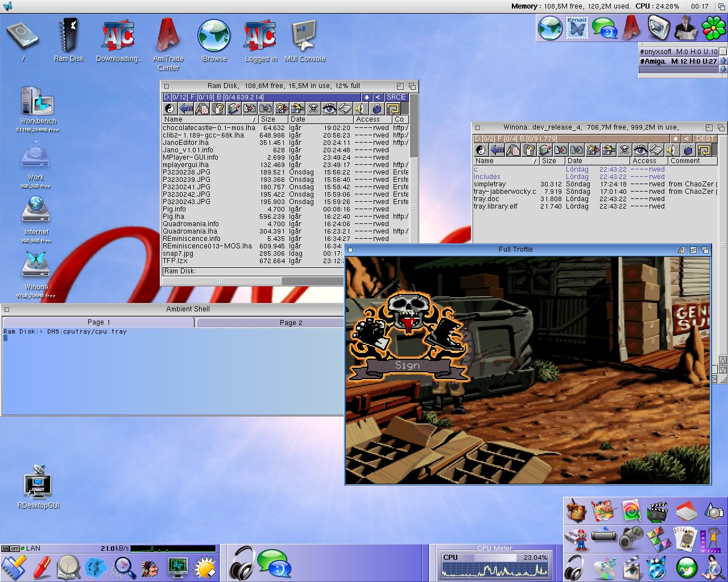Click the Comment column header in Winona window
This screenshot has width=728, height=582.
[x=693, y=161]
